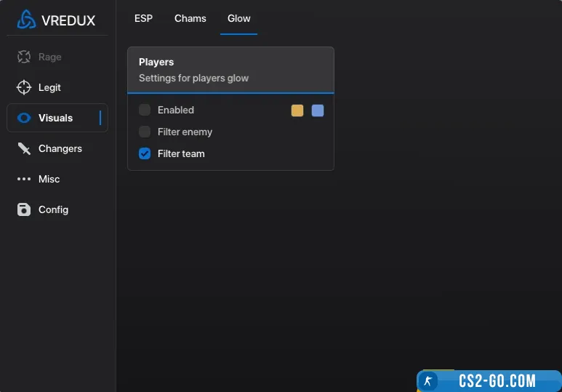Switch to the ESP tab

143,18
